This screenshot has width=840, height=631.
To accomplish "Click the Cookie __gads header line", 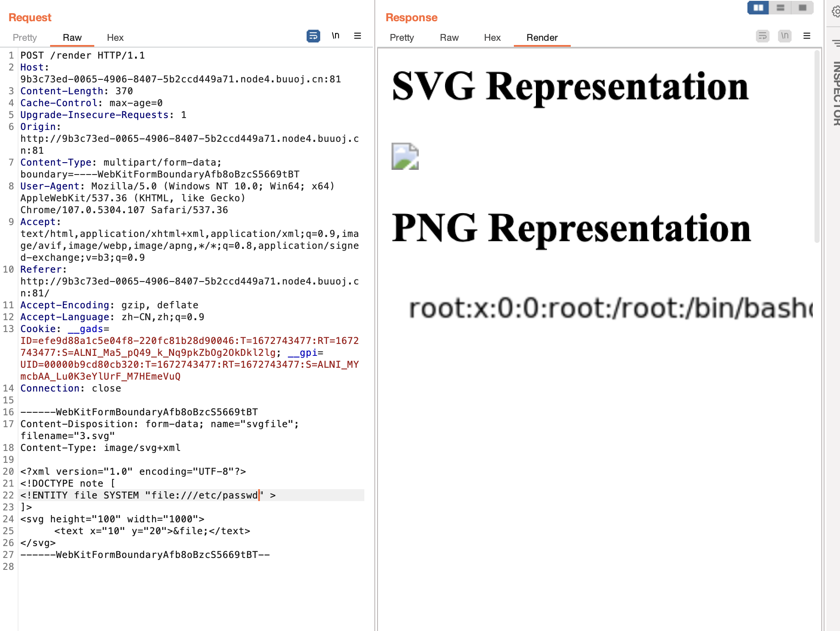I will [65, 329].
